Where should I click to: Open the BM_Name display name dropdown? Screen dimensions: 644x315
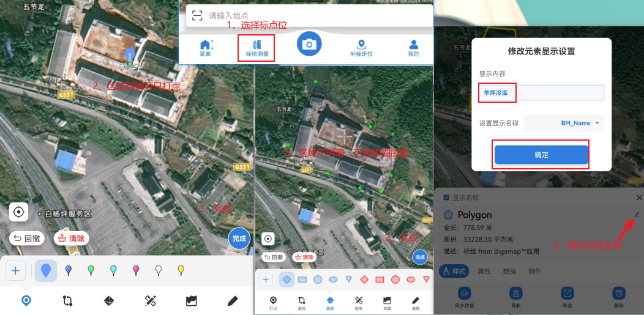(x=563, y=123)
